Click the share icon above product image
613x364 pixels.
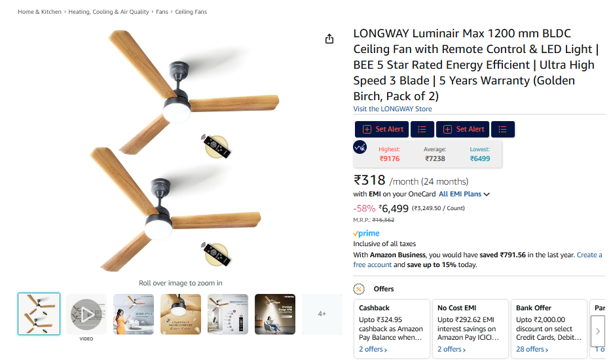coord(329,39)
